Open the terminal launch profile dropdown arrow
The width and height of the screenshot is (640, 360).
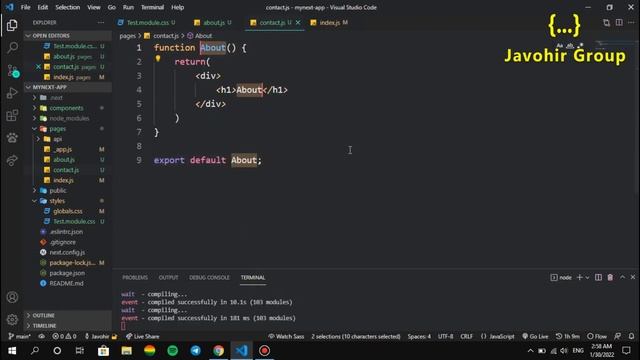click(587, 278)
